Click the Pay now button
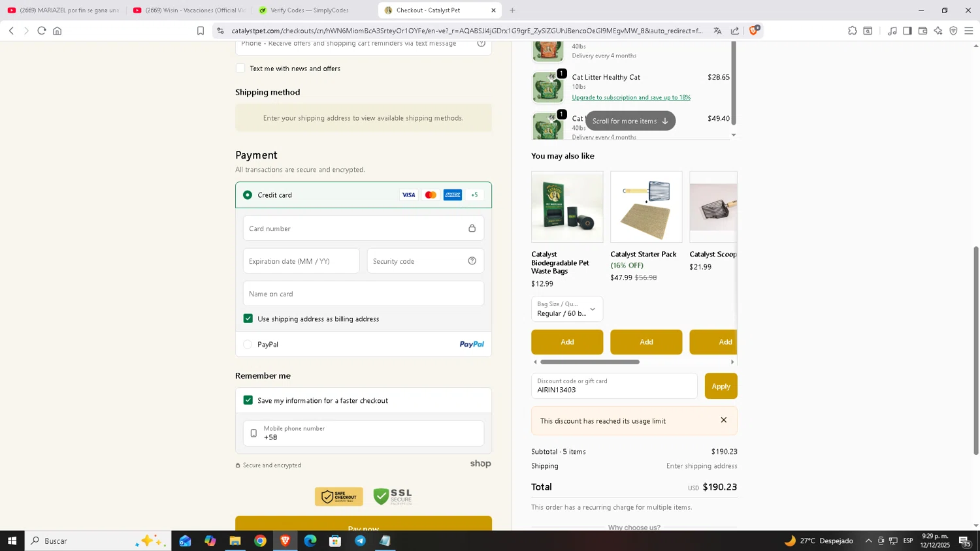 [363, 524]
